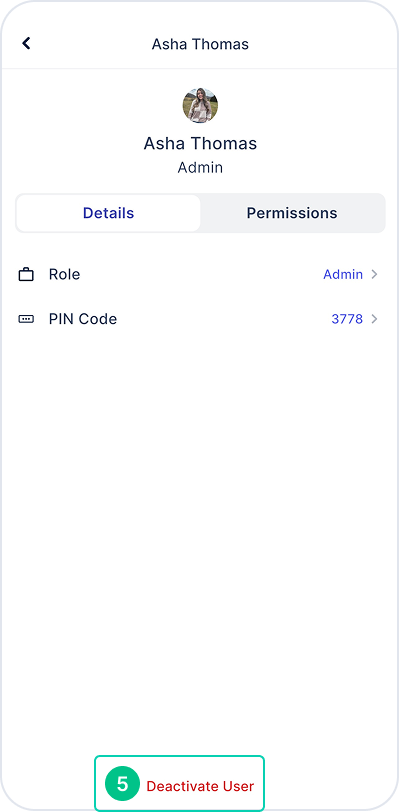The width and height of the screenshot is (399, 812).
Task: Open Asha Thomas's profile photo
Action: click(200, 106)
